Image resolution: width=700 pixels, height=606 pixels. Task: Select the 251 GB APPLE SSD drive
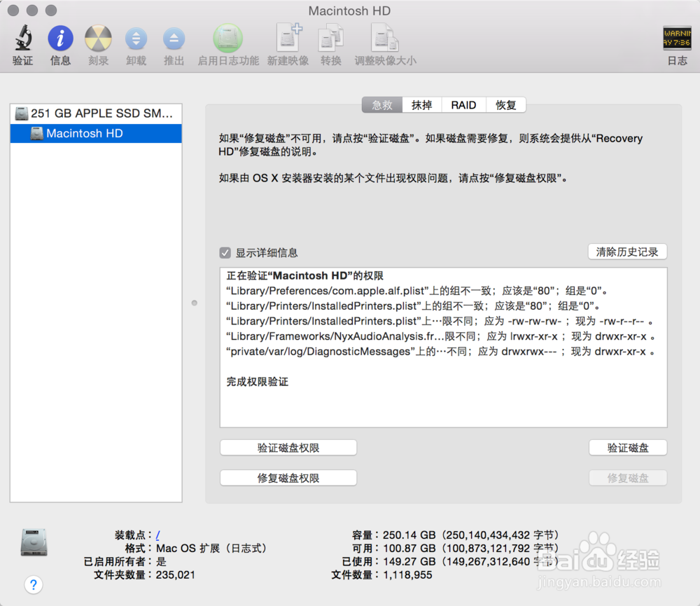95,113
